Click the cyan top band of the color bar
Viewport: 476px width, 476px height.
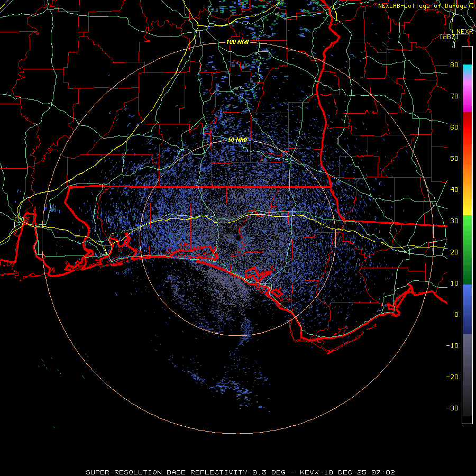coord(467,69)
